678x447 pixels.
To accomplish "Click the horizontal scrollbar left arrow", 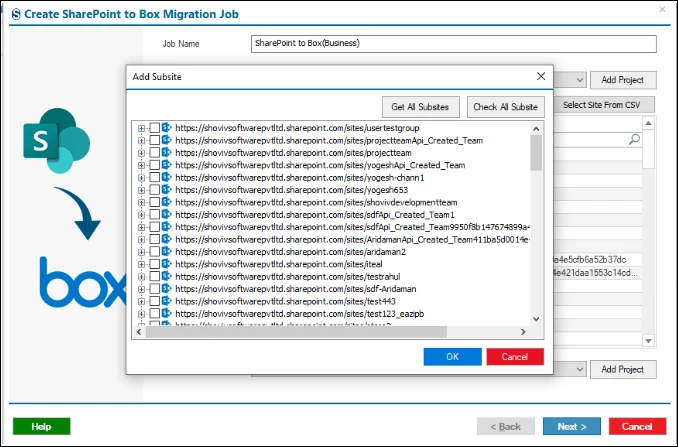I will (x=139, y=332).
